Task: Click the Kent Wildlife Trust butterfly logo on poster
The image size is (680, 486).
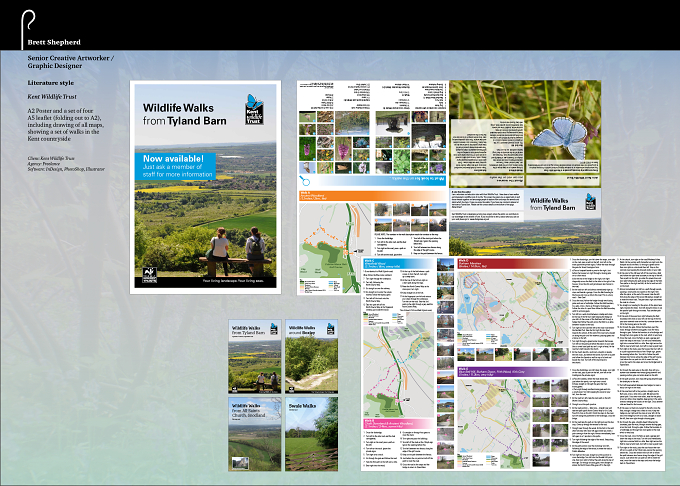Action: click(255, 109)
